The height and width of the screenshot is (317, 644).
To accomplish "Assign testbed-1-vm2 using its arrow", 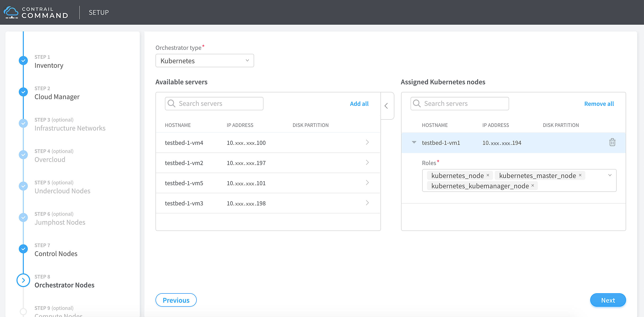I will 367,163.
